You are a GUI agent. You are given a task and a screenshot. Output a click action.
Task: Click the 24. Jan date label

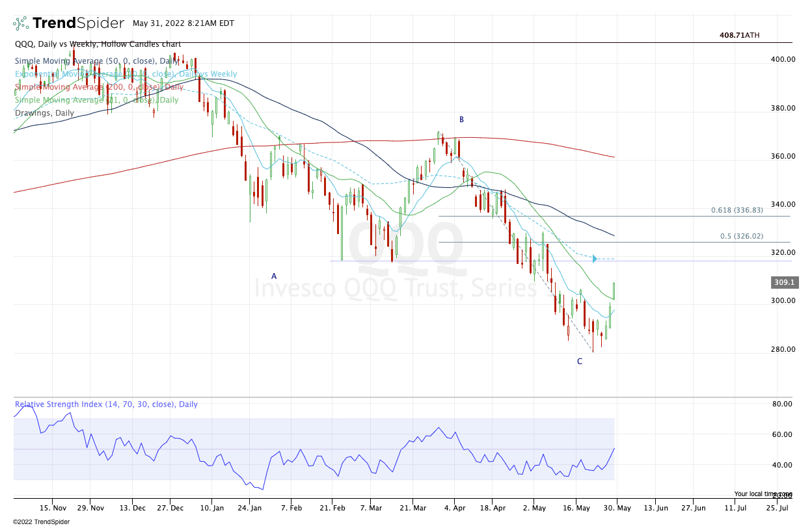(251, 507)
